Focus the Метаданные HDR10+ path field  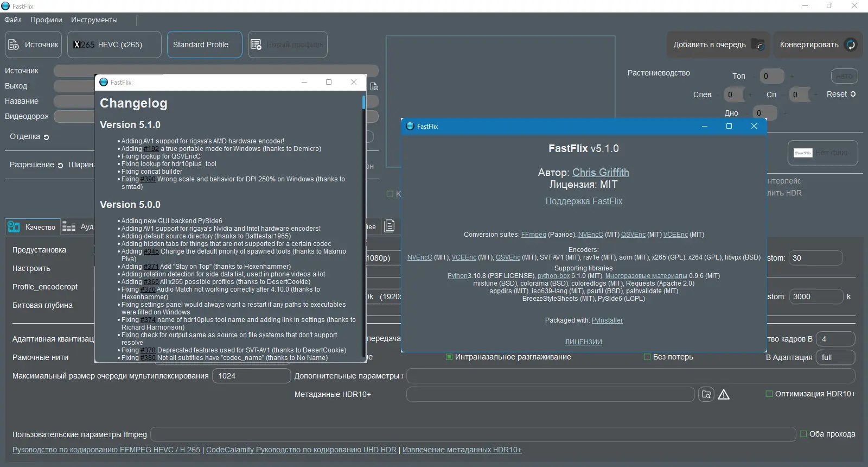click(x=551, y=394)
